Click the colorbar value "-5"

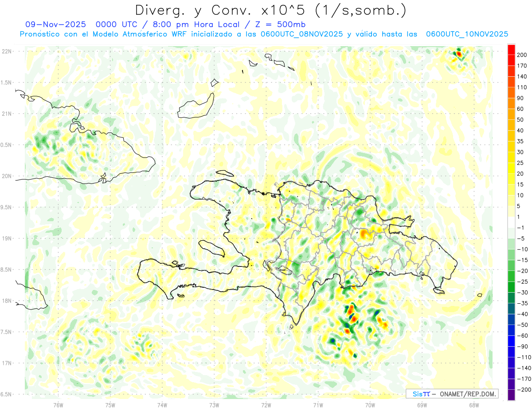522,239
